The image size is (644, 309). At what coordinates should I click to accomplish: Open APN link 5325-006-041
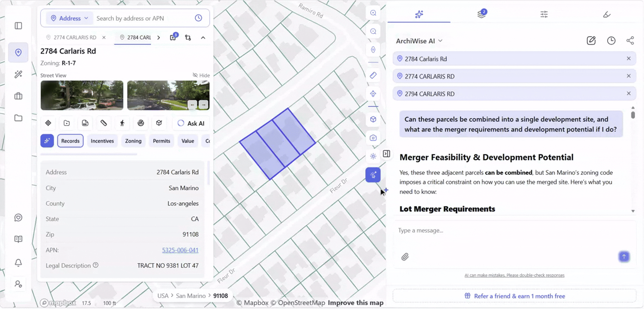click(180, 250)
